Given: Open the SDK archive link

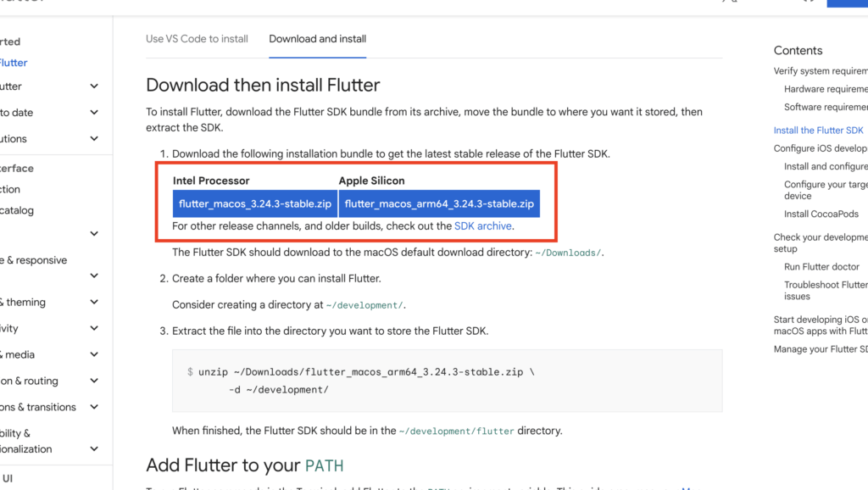Looking at the screenshot, I should coord(483,226).
